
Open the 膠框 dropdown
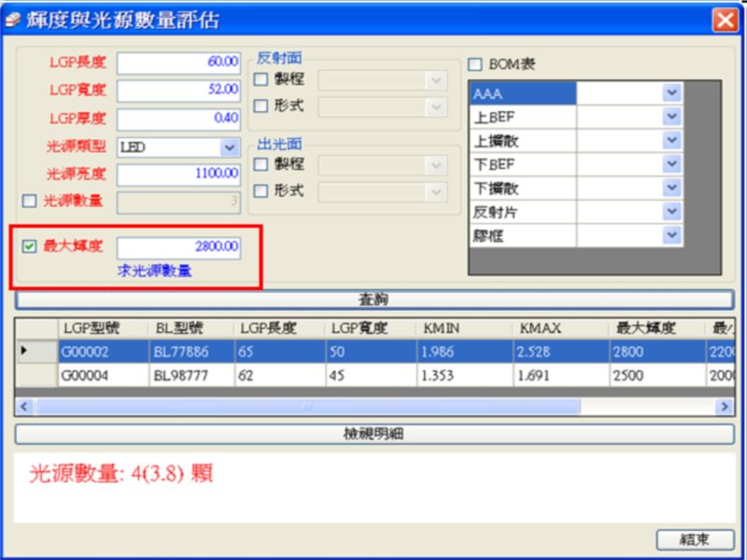pos(671,235)
